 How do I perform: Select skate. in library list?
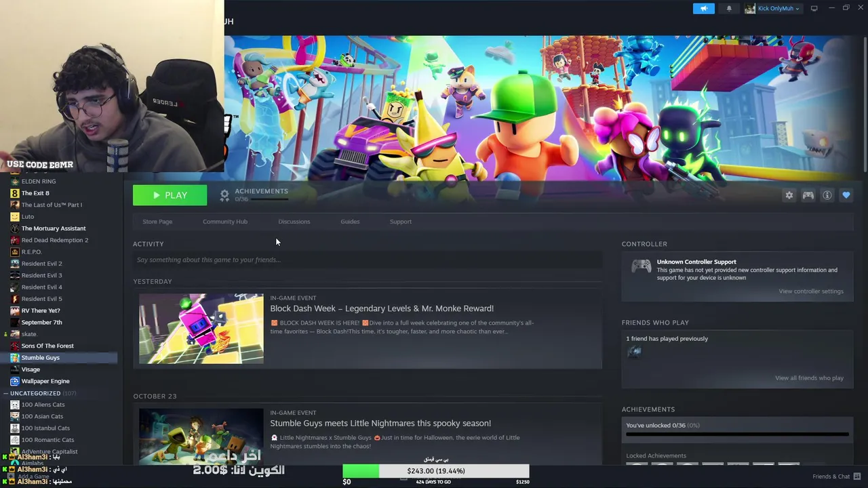coord(29,334)
